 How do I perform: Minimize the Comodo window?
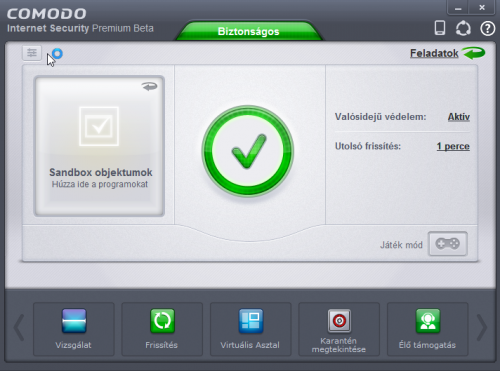point(459,8)
